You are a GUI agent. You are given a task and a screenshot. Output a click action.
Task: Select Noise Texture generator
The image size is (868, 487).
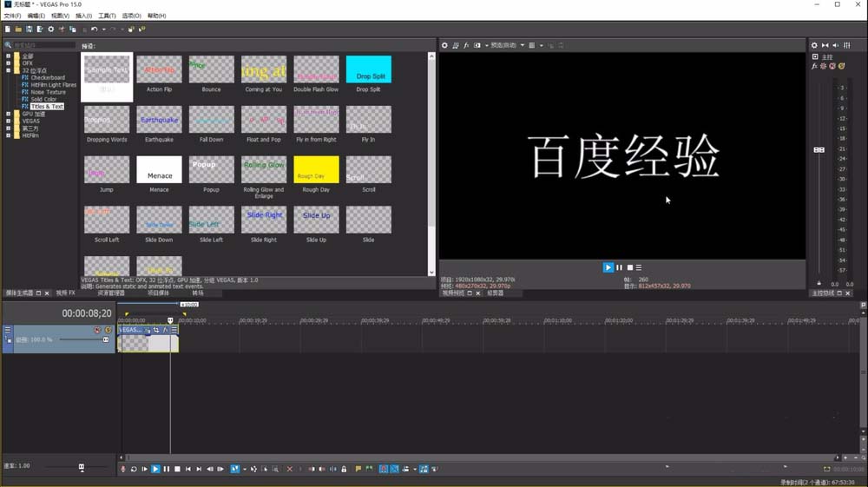48,92
